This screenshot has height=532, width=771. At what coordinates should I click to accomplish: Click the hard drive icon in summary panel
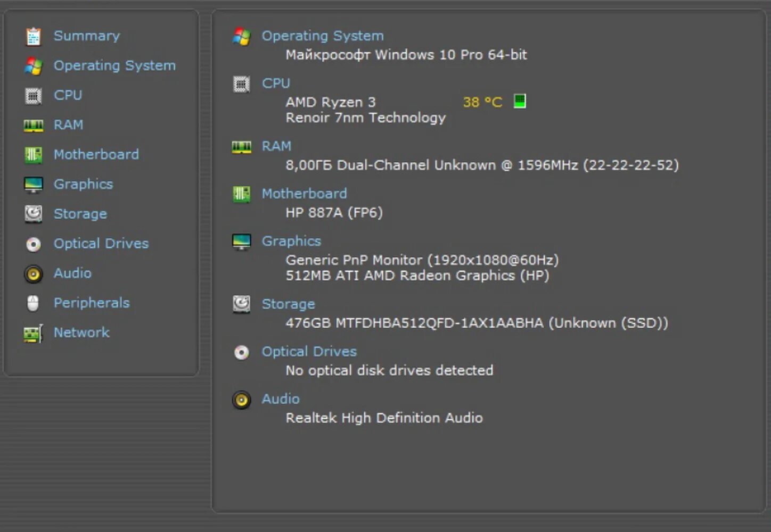click(x=241, y=304)
